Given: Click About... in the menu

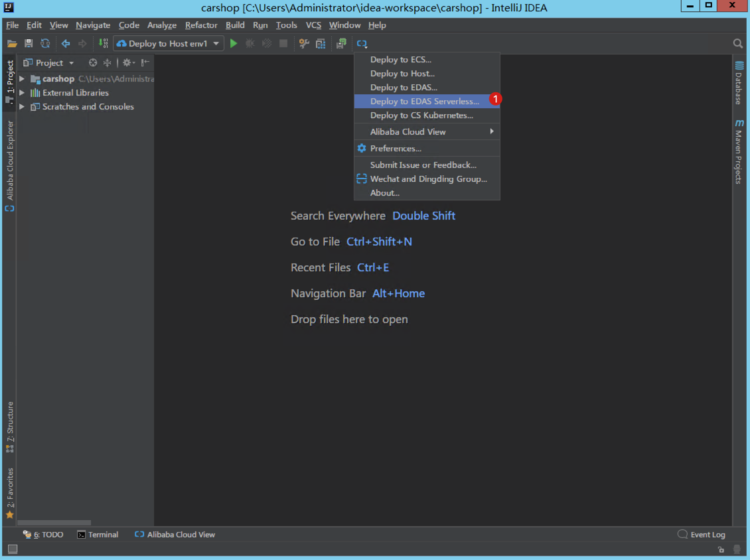Looking at the screenshot, I should 427,192.
